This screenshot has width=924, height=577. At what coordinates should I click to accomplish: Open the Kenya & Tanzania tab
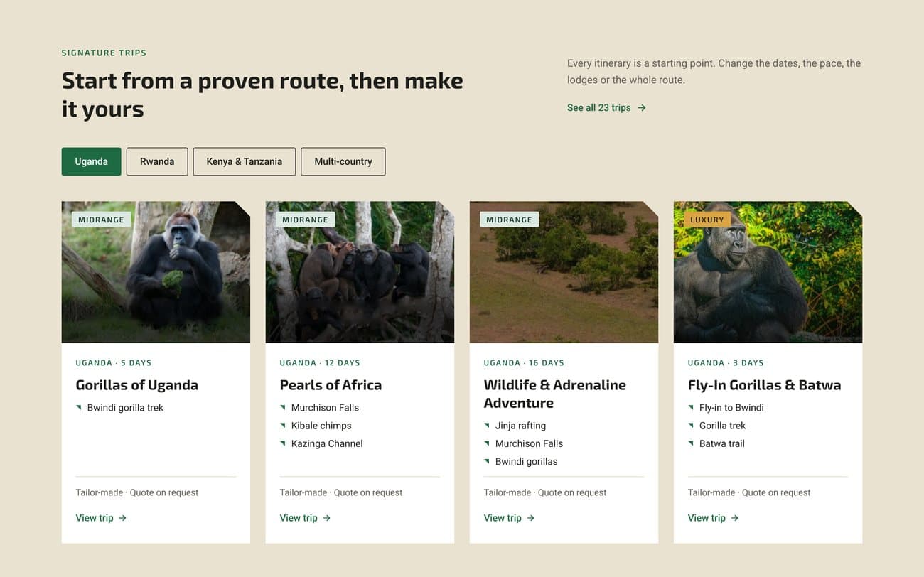coord(245,161)
